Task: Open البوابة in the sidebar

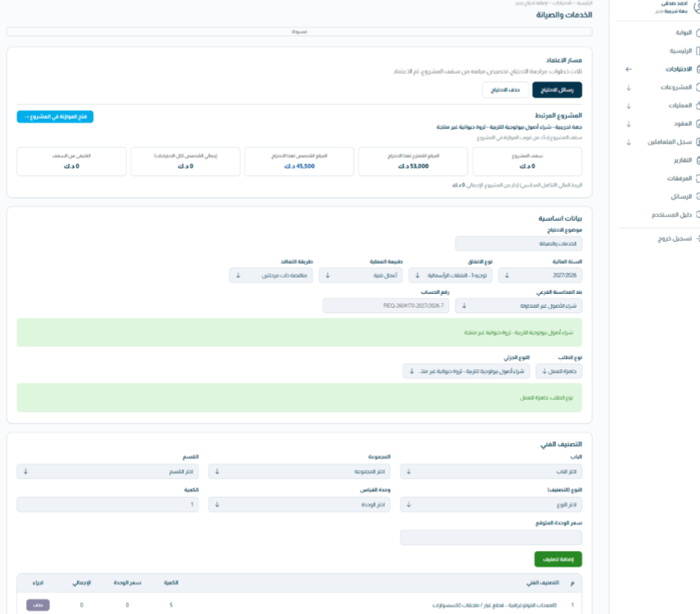Action: tap(684, 33)
